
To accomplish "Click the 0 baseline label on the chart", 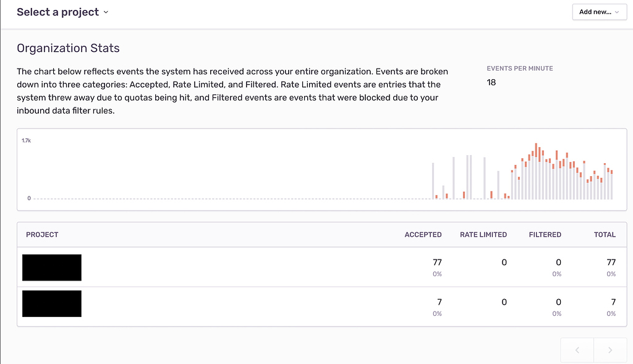I will tap(28, 198).
